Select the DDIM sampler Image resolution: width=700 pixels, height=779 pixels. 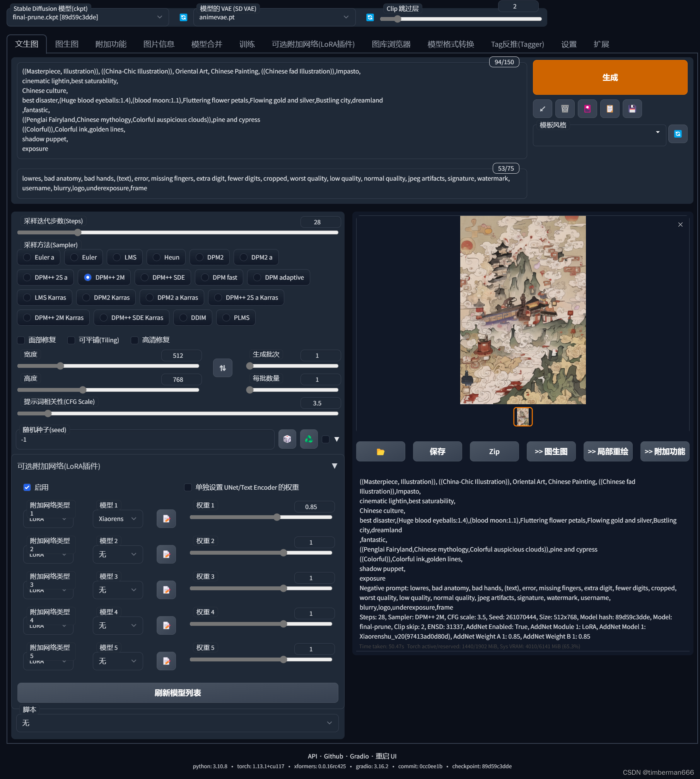tap(193, 318)
